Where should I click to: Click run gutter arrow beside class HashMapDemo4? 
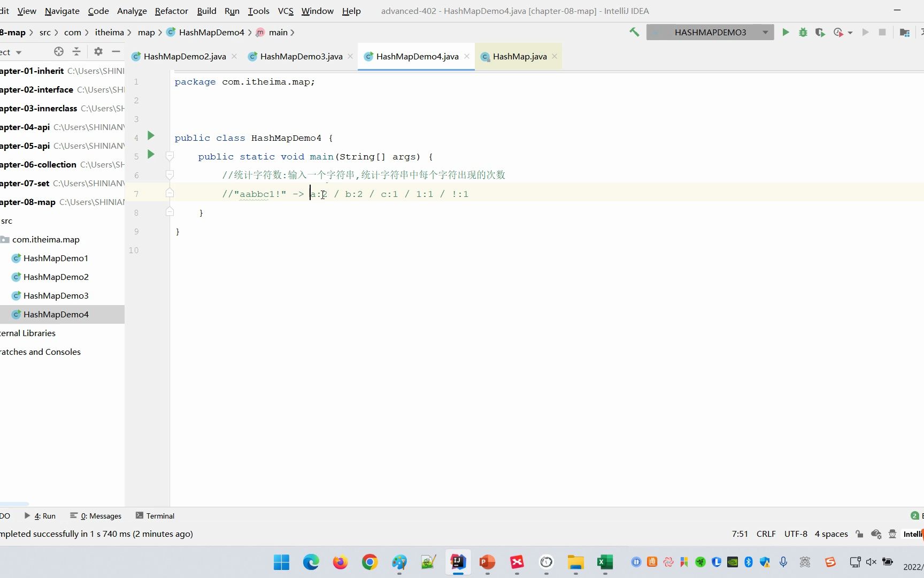coord(151,136)
